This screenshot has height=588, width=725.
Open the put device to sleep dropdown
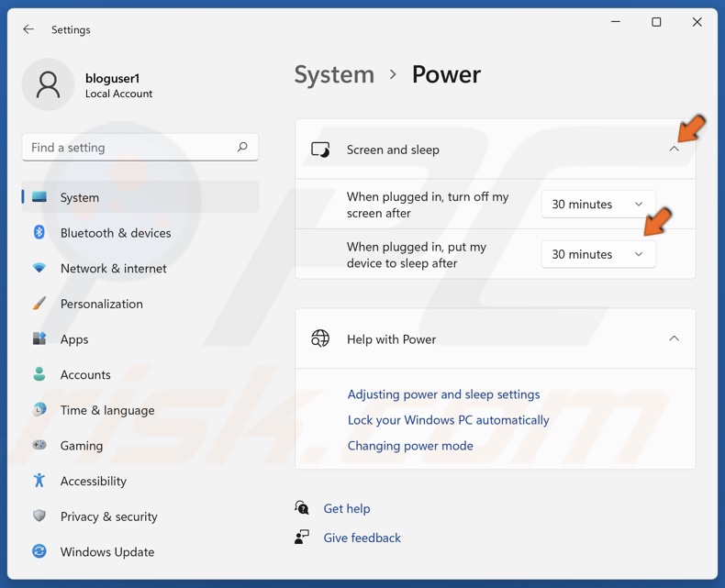598,254
